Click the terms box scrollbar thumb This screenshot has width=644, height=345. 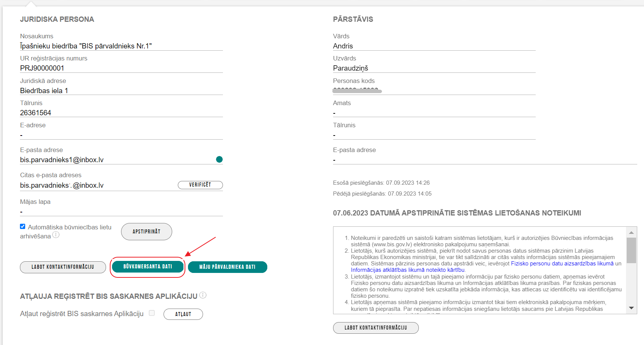631,250
